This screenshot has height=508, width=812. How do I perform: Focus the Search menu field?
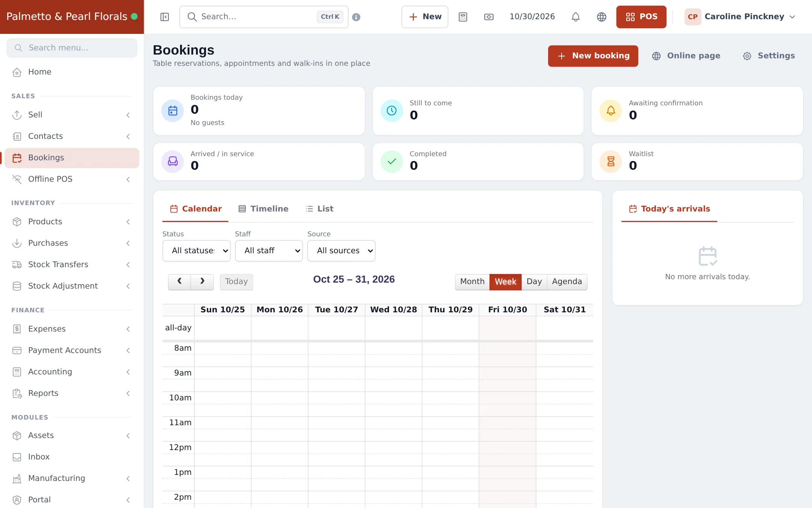72,48
